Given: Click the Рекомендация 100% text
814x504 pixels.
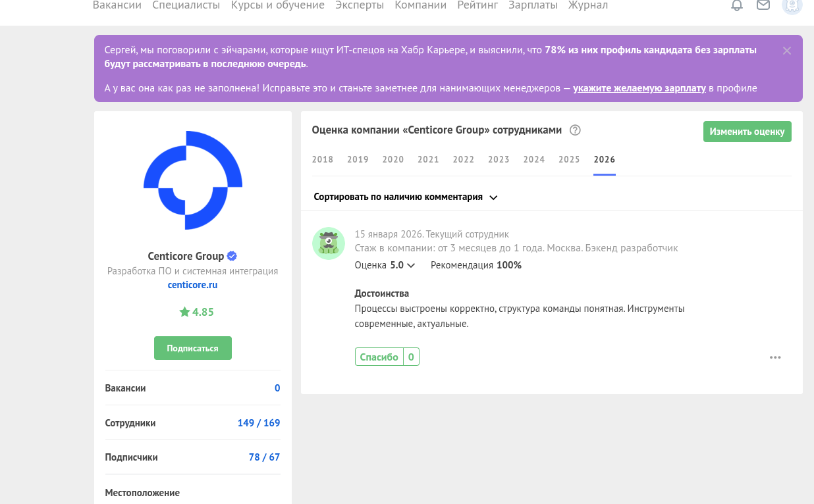Looking at the screenshot, I should [476, 265].
